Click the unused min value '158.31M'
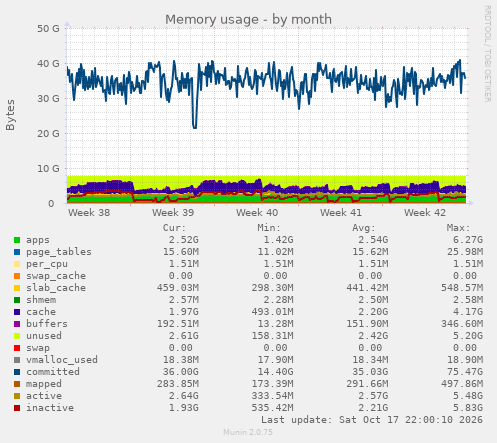Image resolution: width=497 pixels, height=443 pixels. click(273, 336)
